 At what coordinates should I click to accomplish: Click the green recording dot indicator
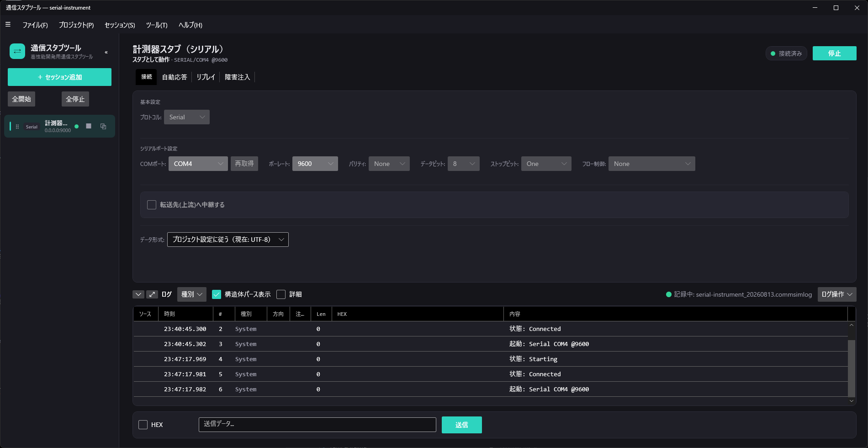pyautogui.click(x=668, y=294)
